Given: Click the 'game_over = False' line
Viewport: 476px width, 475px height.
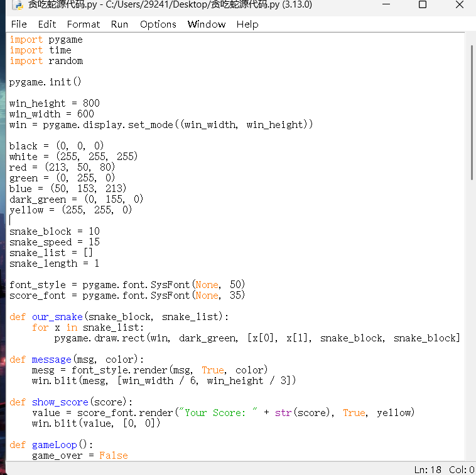Looking at the screenshot, I should pos(80,456).
